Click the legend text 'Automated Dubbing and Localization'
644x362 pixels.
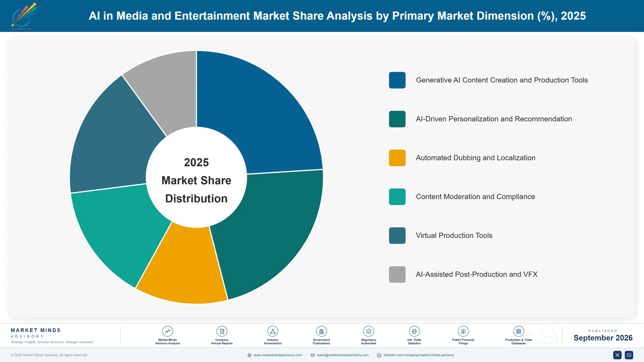(475, 158)
